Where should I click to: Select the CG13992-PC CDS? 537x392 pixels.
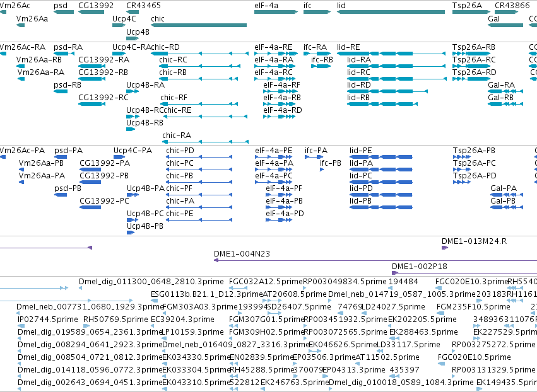pos(90,207)
